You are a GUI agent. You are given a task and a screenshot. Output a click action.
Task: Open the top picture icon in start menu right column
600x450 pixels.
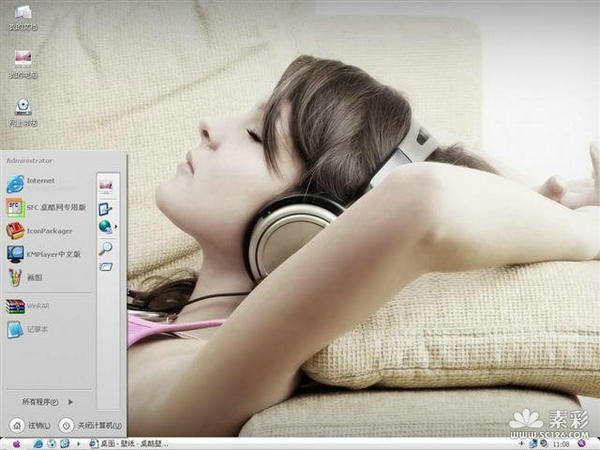point(105,185)
